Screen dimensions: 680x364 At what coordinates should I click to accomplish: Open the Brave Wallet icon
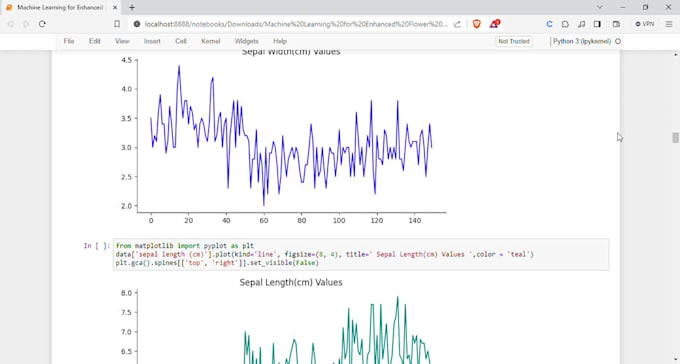pos(616,24)
